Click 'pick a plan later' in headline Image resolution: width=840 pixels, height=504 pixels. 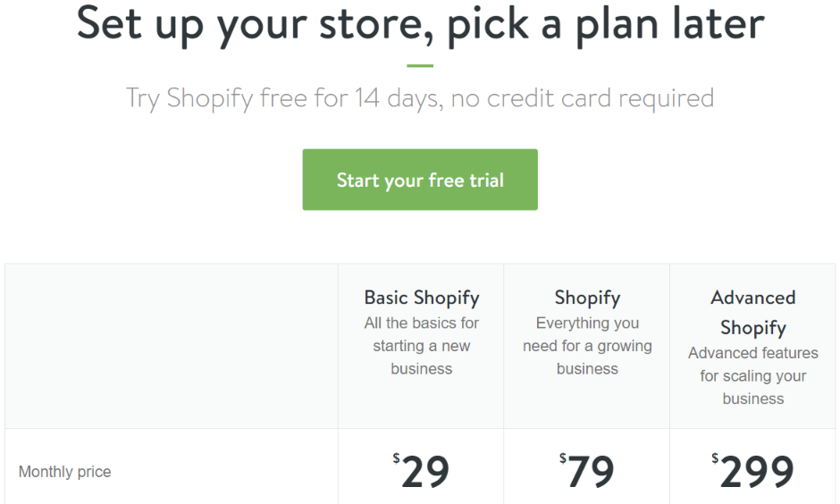pyautogui.click(x=606, y=25)
